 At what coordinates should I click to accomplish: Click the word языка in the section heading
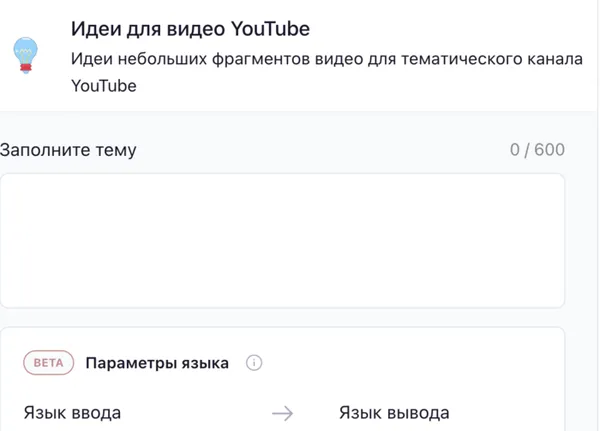[x=205, y=363]
